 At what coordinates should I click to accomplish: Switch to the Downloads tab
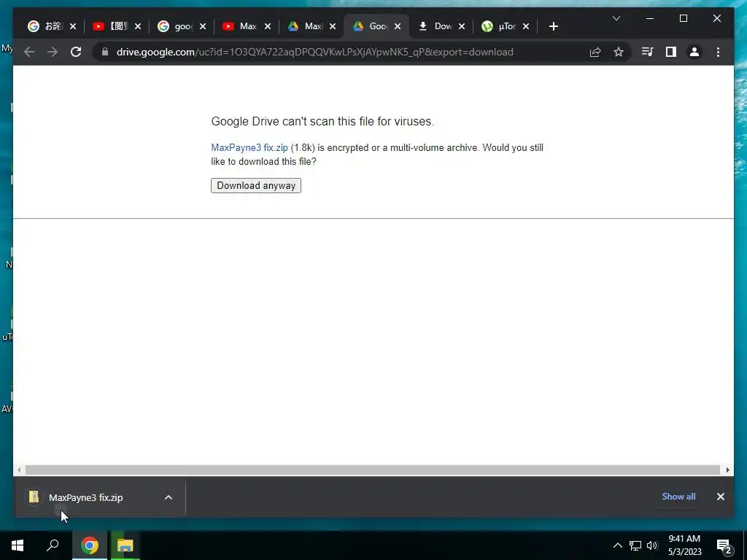click(x=435, y=26)
